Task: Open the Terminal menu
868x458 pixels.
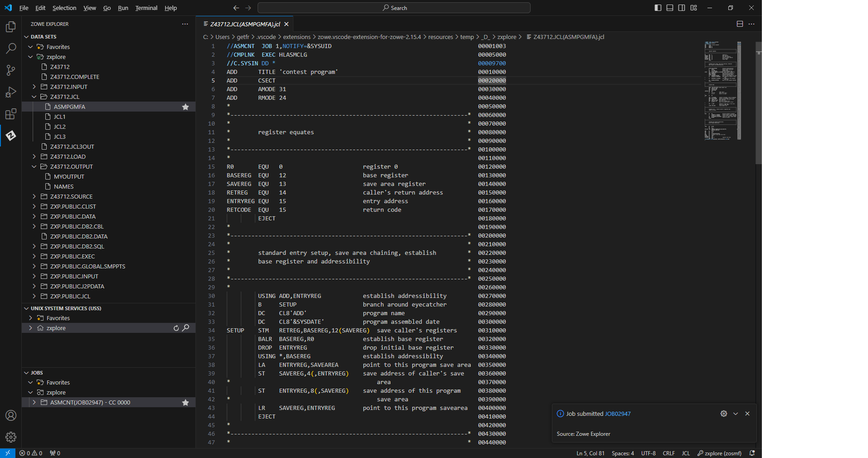Action: pyautogui.click(x=146, y=8)
